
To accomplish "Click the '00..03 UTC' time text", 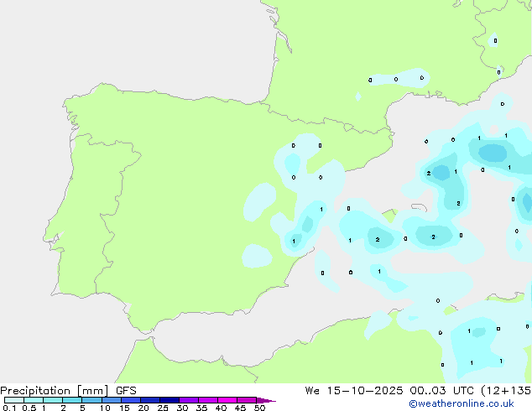I will click(441, 391).
